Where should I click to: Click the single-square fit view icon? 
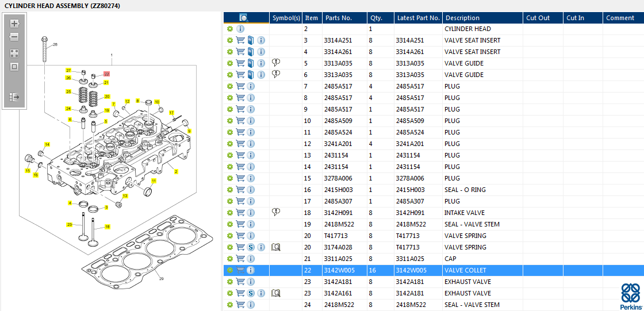tap(14, 67)
